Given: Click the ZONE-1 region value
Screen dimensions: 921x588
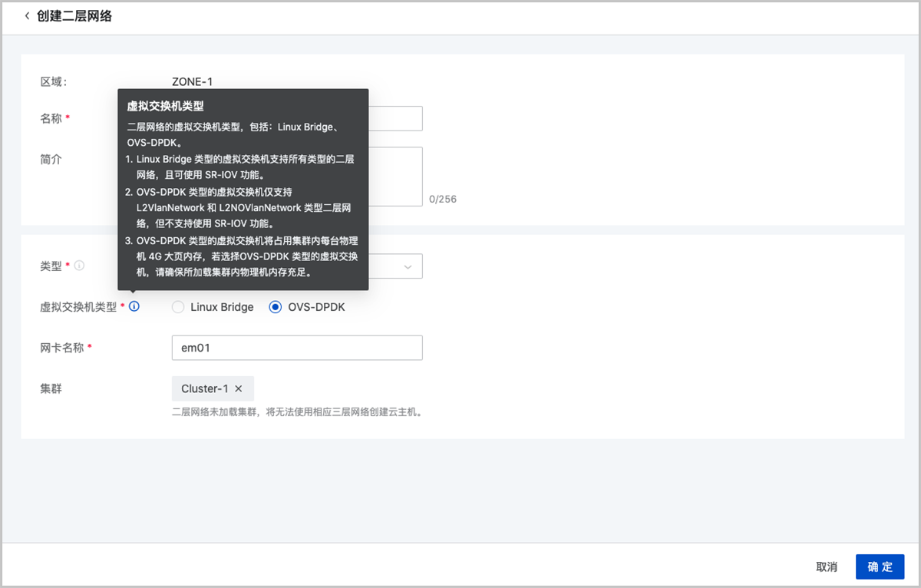Looking at the screenshot, I should (192, 81).
